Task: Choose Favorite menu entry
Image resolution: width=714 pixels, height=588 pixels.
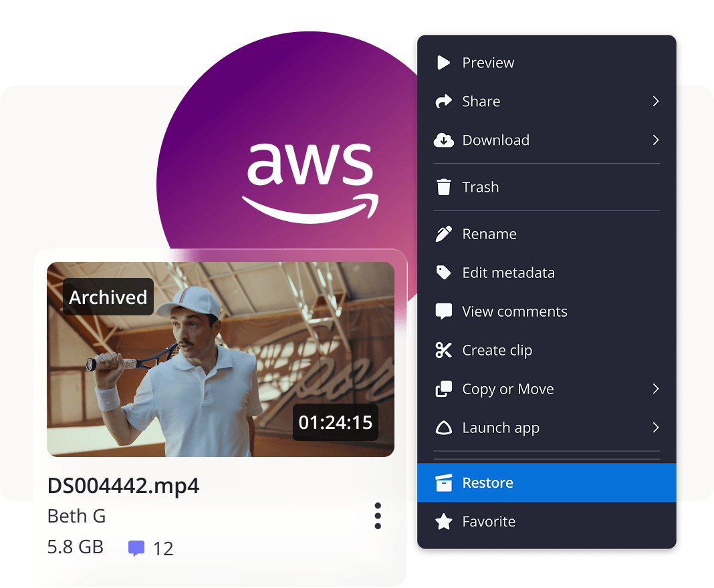Action: click(546, 522)
